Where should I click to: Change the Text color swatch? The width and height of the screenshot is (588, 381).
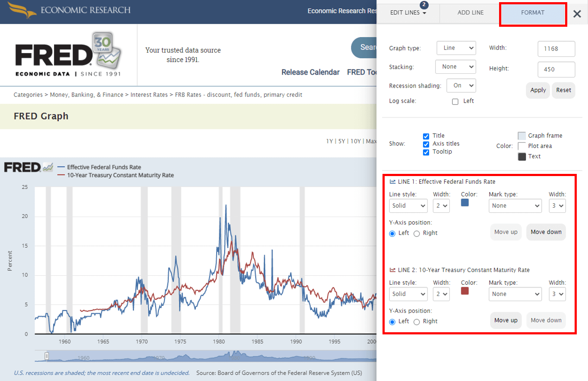click(522, 157)
